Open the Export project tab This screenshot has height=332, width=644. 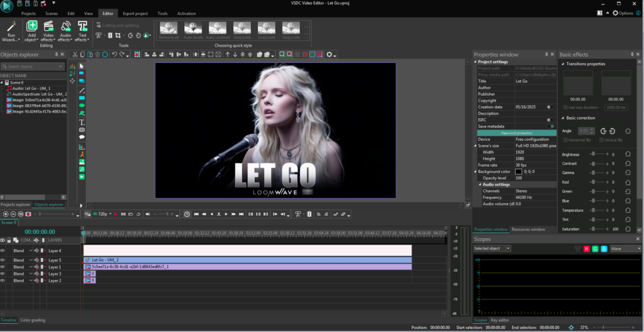click(135, 14)
